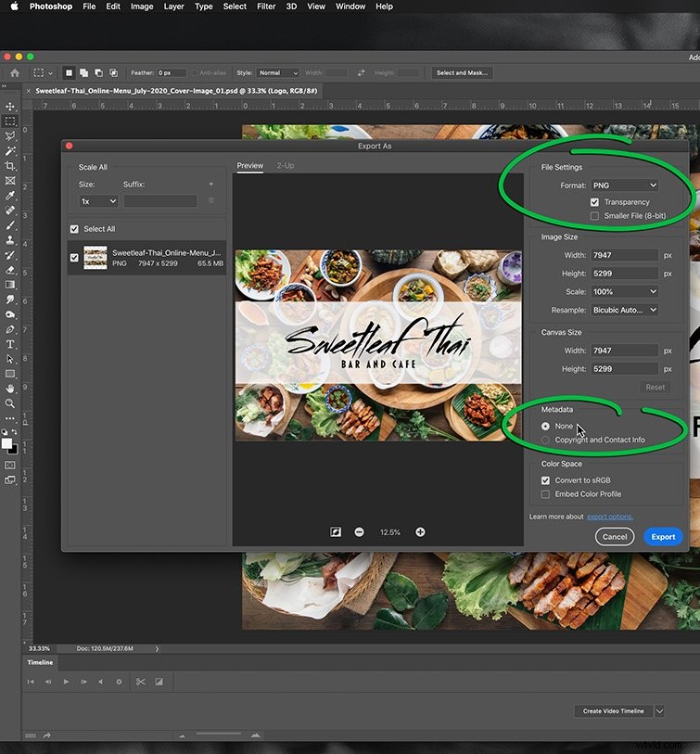Select the Eyedropper tool
The image size is (700, 754).
pyautogui.click(x=9, y=196)
